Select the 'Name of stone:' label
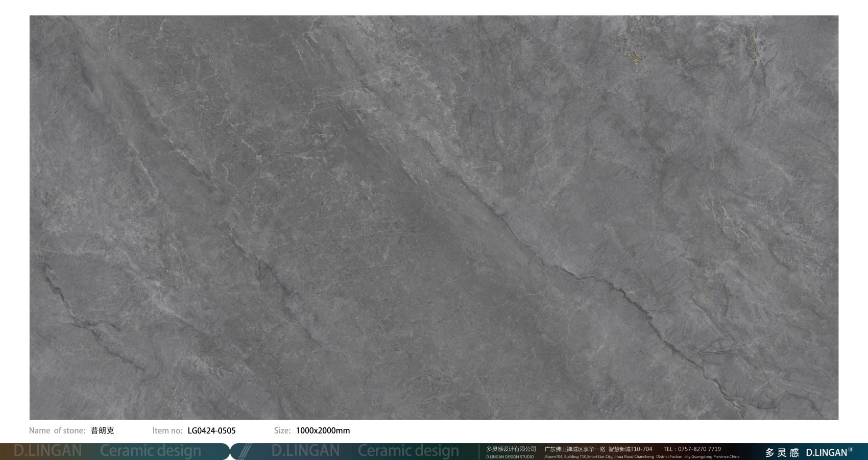868x460 pixels. coord(57,430)
